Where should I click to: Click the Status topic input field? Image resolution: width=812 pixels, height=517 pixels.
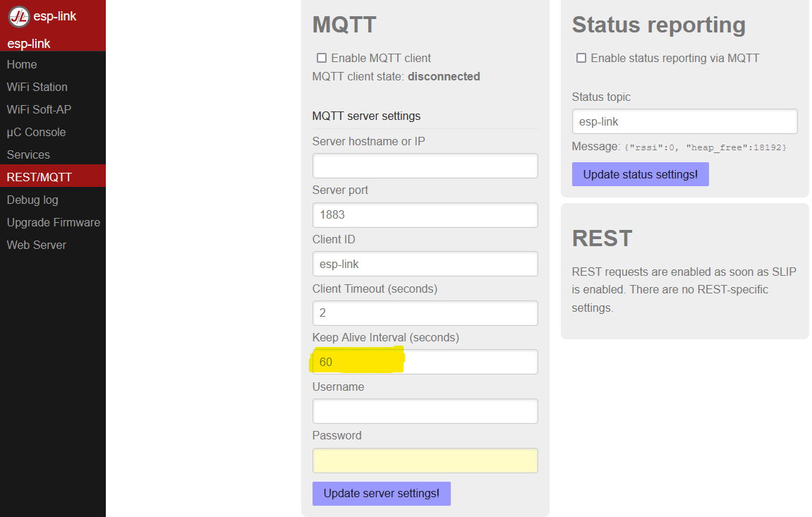click(x=684, y=121)
